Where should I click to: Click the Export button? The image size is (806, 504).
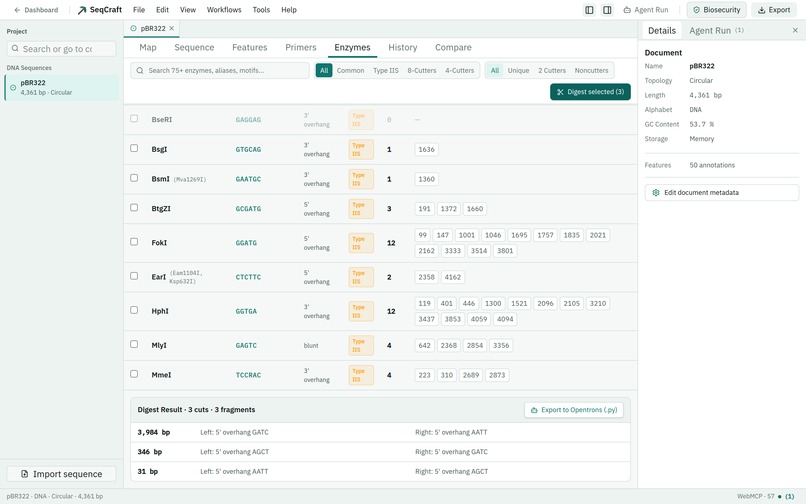(x=774, y=10)
